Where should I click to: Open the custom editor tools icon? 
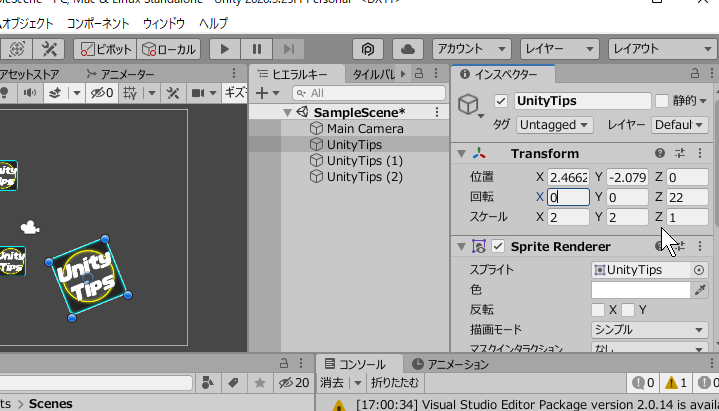click(49, 49)
